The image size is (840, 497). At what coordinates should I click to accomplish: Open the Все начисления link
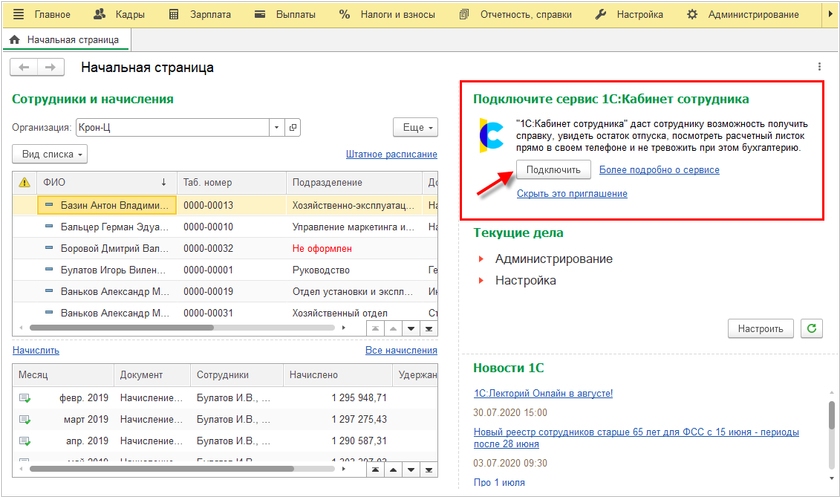401,350
